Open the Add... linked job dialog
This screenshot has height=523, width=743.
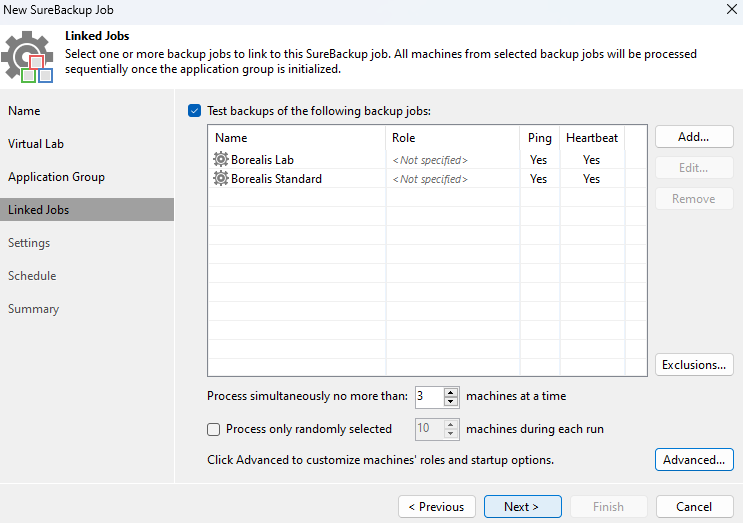point(694,137)
